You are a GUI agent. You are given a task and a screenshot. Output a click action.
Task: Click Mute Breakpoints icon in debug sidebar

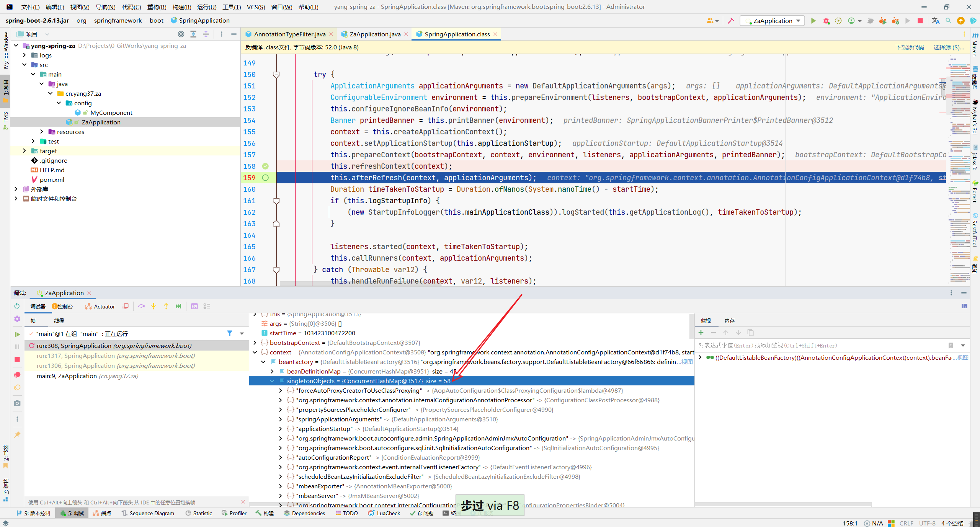point(17,387)
